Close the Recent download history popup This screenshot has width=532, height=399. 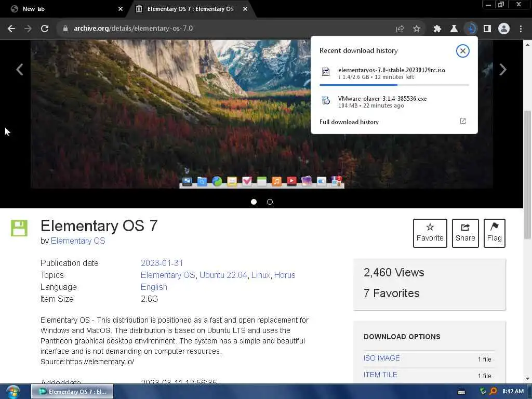(463, 51)
